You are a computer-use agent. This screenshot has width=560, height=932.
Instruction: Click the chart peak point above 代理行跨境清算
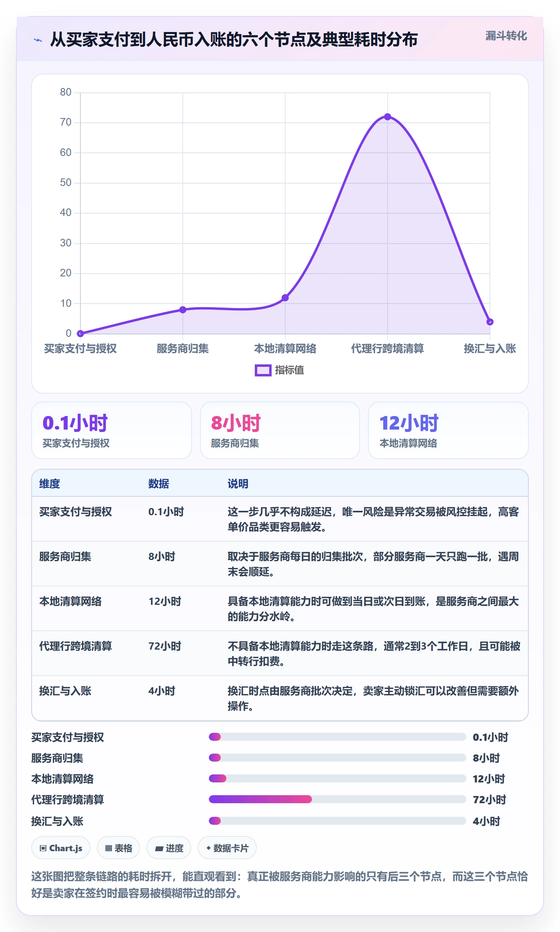pyautogui.click(x=387, y=117)
